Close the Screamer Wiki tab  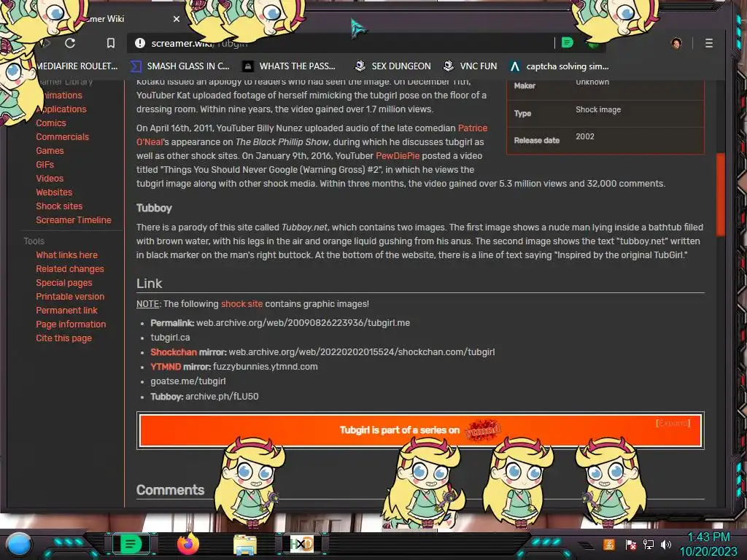pyautogui.click(x=177, y=19)
